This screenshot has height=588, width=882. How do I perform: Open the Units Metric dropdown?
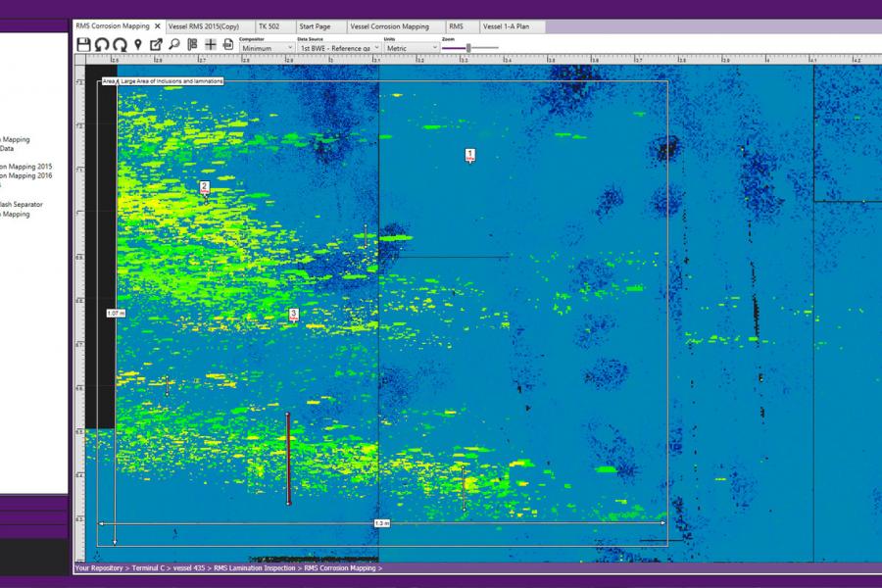tap(412, 48)
